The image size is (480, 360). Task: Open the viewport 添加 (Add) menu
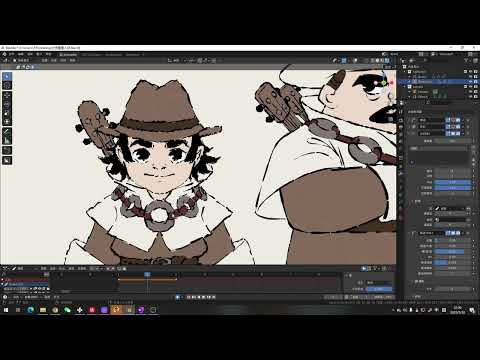tap(63, 60)
